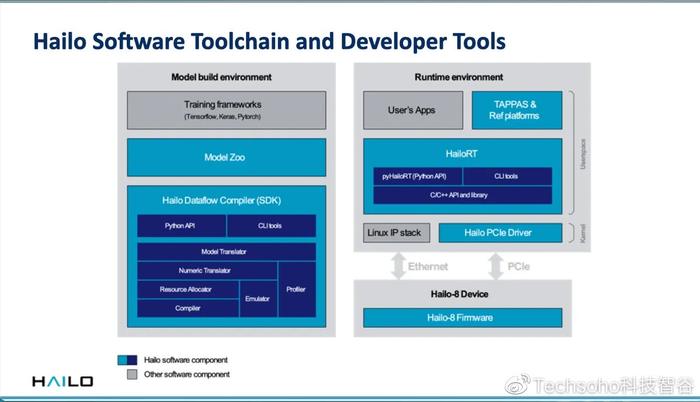Click the Emulator block
This screenshot has height=402, width=700.
[x=258, y=299]
